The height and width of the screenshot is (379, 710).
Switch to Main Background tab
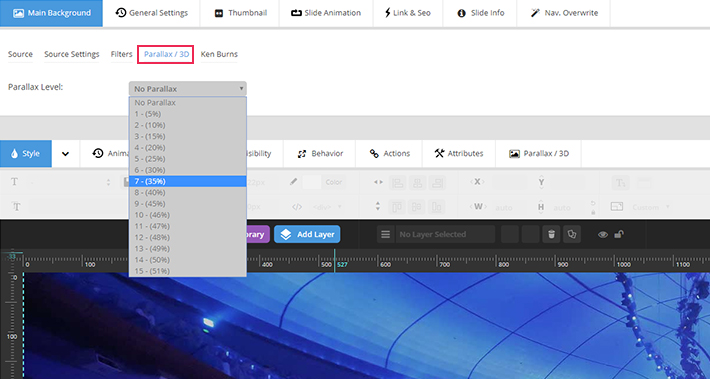[x=51, y=13]
